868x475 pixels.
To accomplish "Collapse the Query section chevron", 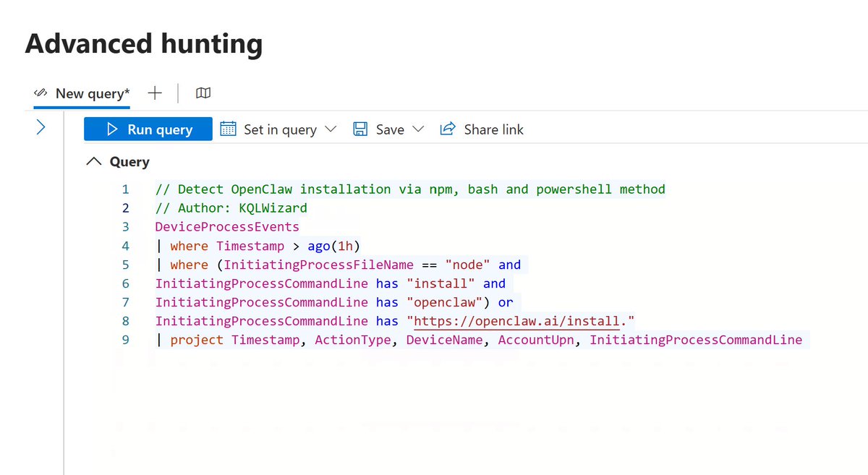I will tap(94, 162).
